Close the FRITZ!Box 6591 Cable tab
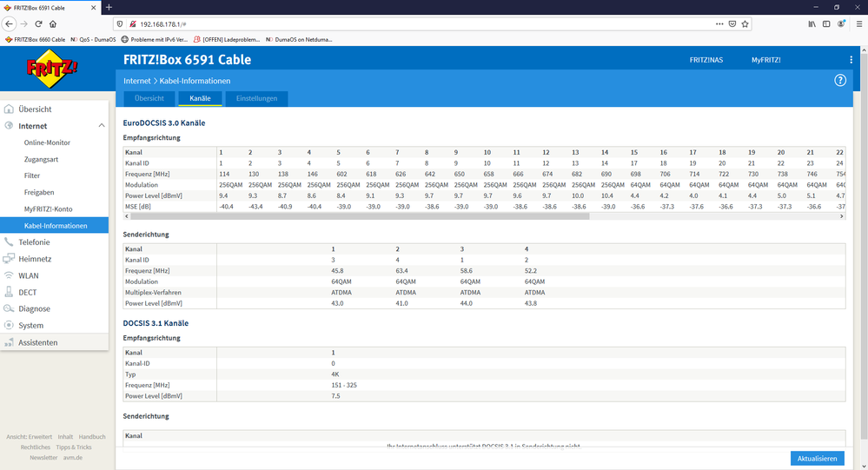Screen dimensions: 868x470 coord(93,8)
